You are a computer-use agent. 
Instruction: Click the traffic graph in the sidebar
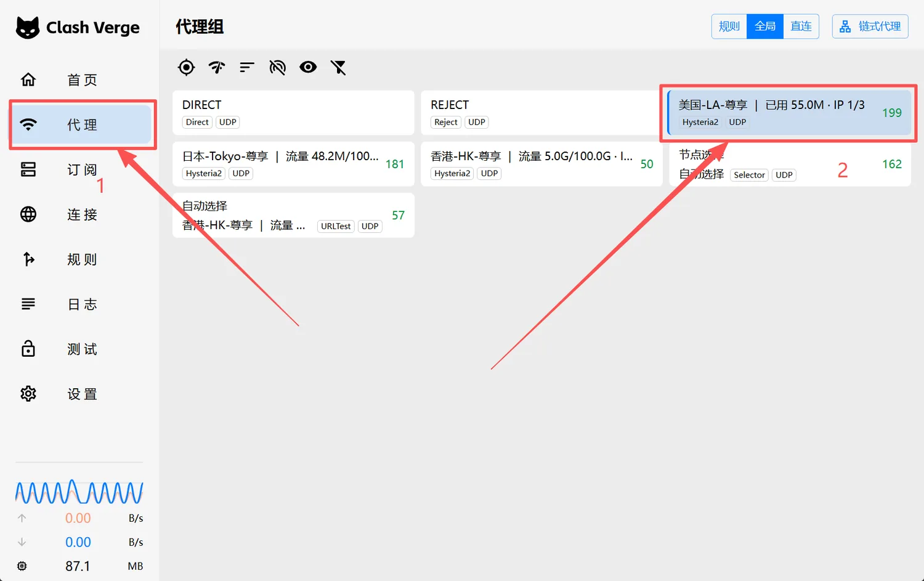[79, 492]
